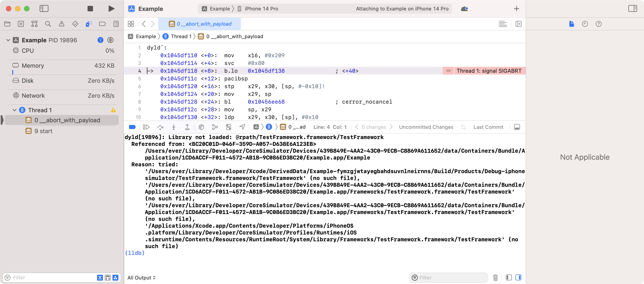This screenshot has width=644, height=284.
Task: Toggle the console pane visibility button
Action: pyautogui.click(x=518, y=277)
